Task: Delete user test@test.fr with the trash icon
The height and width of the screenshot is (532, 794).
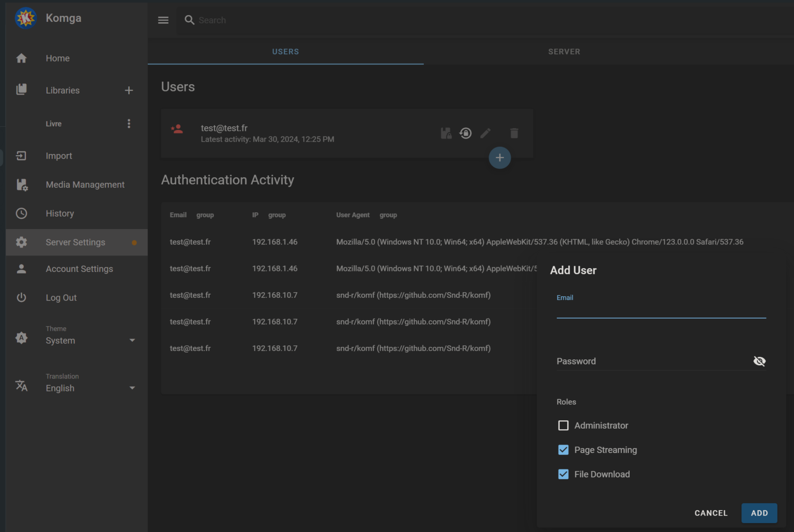Action: pos(514,133)
